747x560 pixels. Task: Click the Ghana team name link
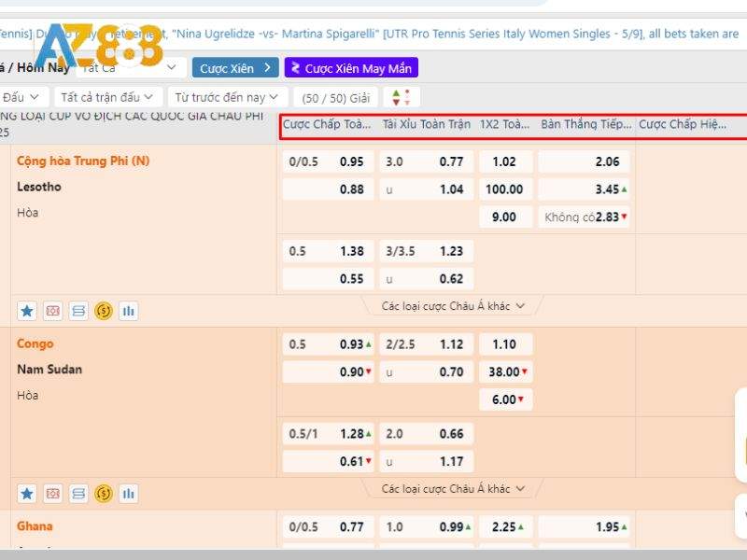[x=35, y=526]
